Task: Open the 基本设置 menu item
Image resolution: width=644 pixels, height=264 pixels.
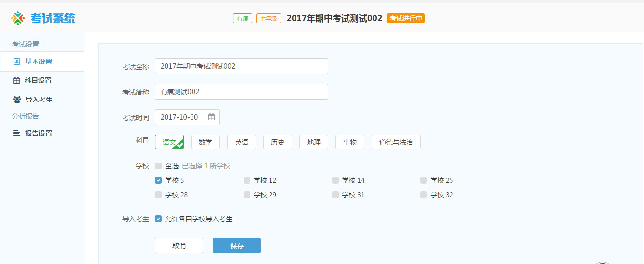Action: (42, 62)
